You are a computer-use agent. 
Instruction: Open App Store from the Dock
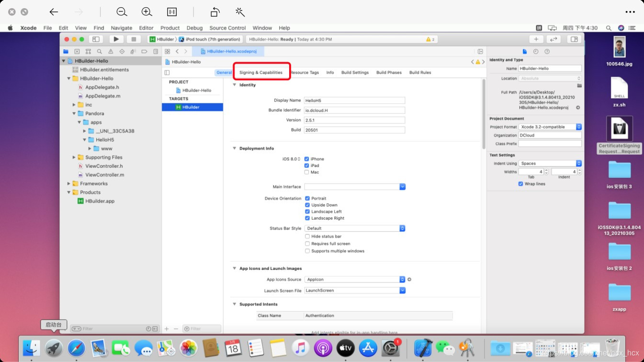[x=368, y=348]
